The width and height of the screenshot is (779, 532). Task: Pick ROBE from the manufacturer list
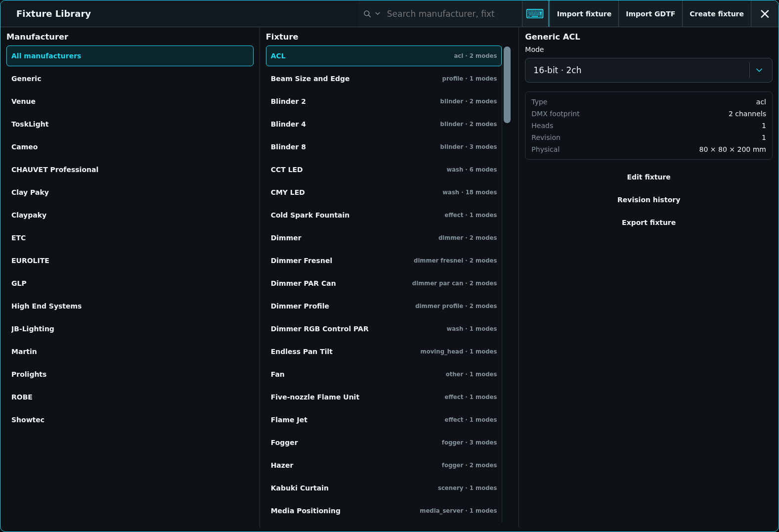[130, 397]
